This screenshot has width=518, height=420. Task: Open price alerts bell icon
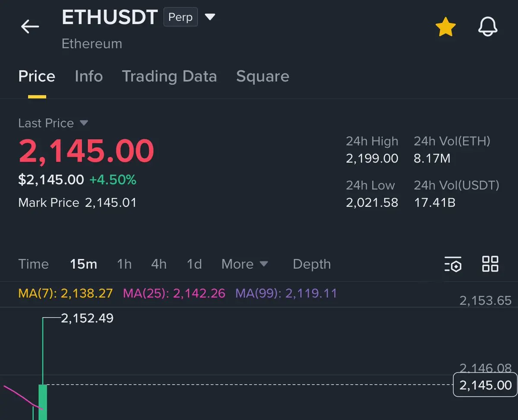[x=488, y=27]
